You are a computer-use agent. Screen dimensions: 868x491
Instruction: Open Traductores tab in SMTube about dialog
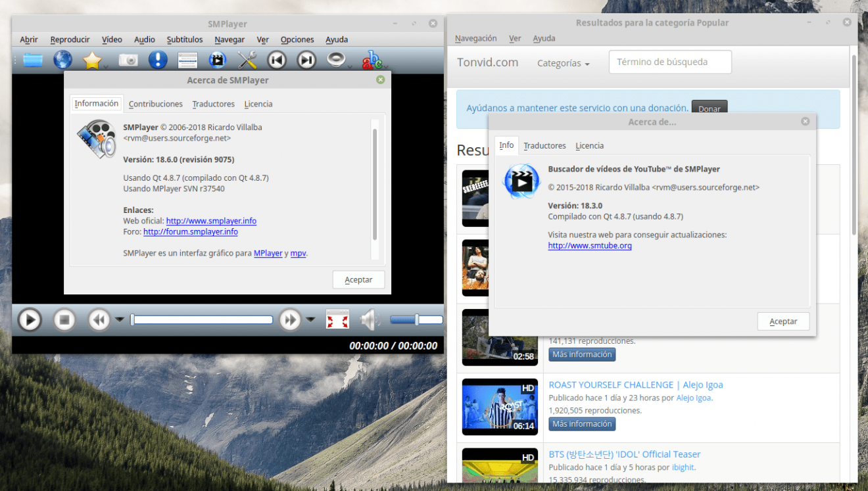click(544, 146)
